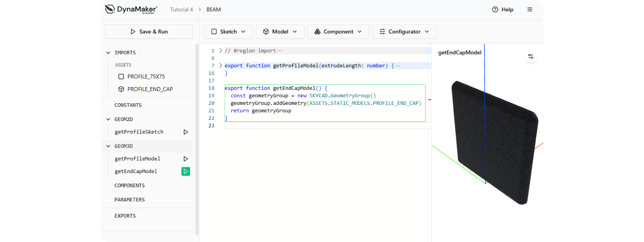Open the Component dropdown menu
644x242 pixels.
pyautogui.click(x=338, y=31)
